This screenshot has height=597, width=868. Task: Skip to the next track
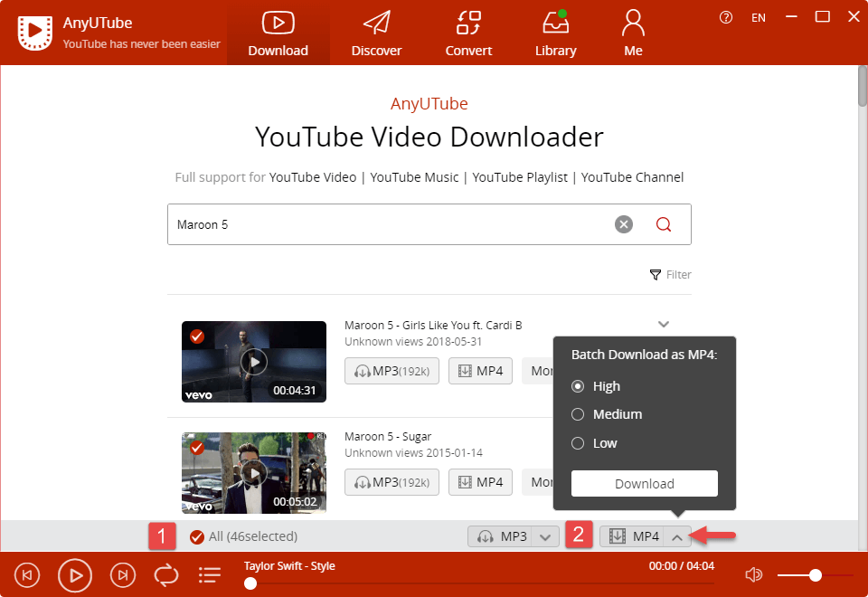(x=123, y=575)
